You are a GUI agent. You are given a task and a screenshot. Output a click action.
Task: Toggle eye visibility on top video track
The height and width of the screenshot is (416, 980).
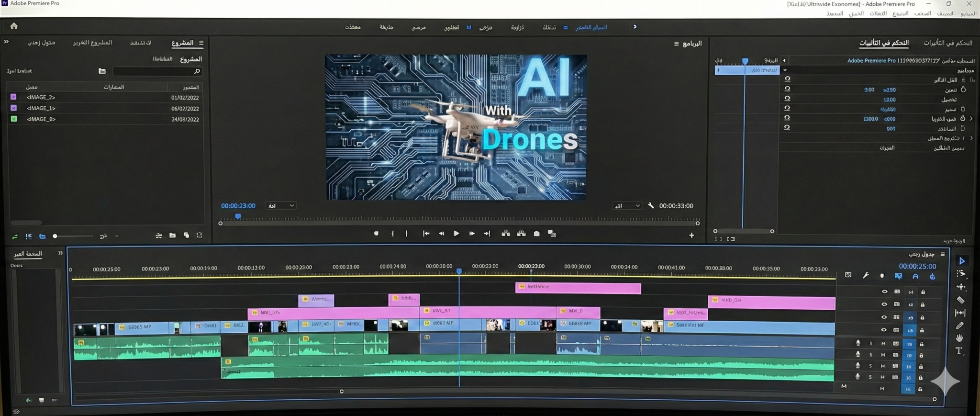pos(884,292)
